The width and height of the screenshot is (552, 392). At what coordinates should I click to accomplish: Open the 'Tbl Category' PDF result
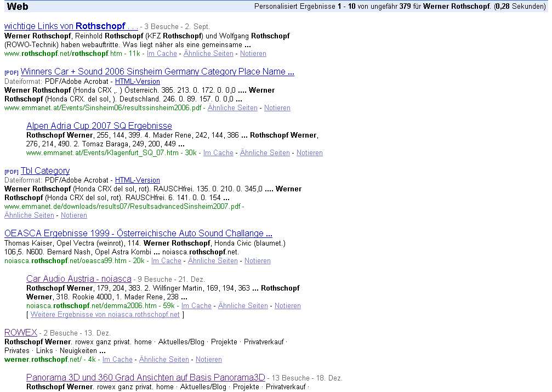pyautogui.click(x=45, y=171)
